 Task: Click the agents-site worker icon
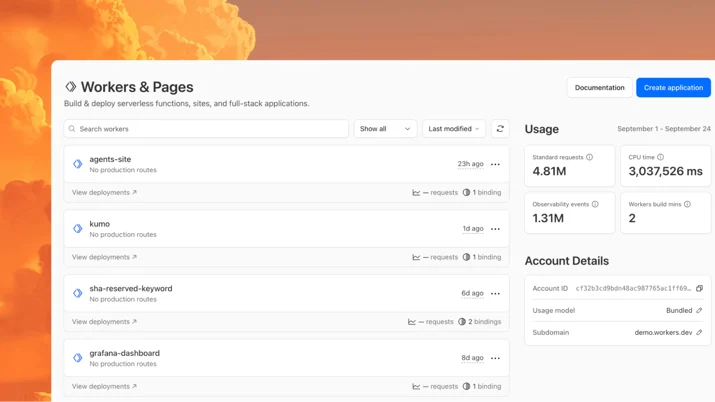tap(78, 164)
